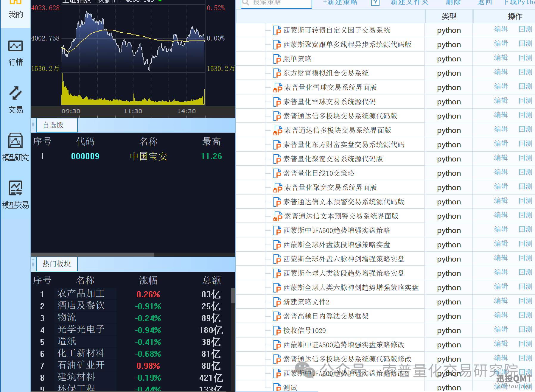Click the file icon beside 跟单策略
Image resolution: width=535 pixels, height=392 pixels.
tap(277, 59)
